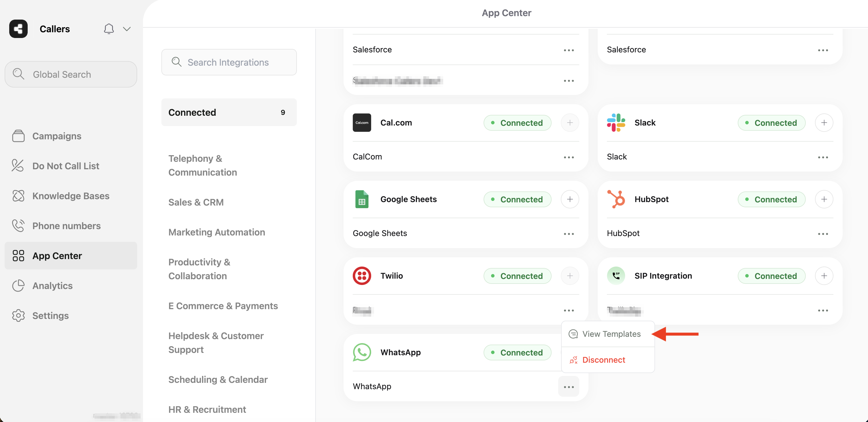Click the Google Sheets logo
Image resolution: width=868 pixels, height=422 pixels.
tap(362, 199)
